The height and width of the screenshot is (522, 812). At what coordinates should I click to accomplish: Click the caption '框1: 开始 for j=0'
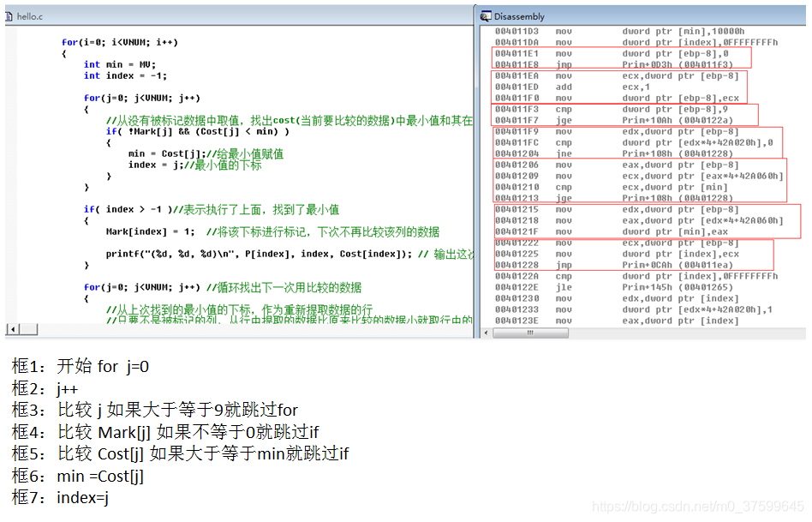81,366
